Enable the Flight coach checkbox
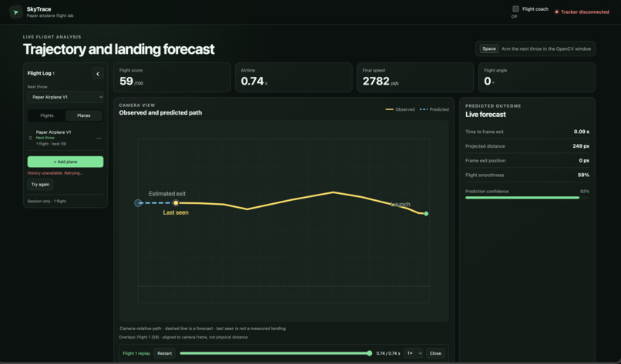 tap(515, 8)
